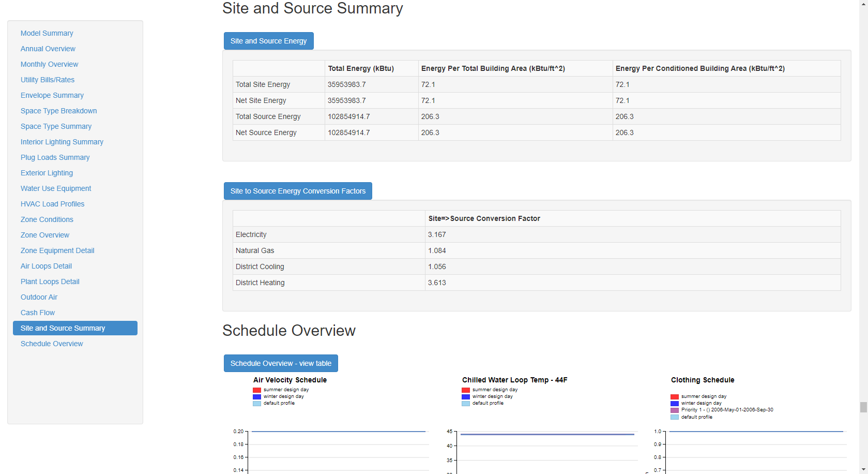This screenshot has height=474, width=868.
Task: Open Zone Equipment Detail page
Action: click(57, 250)
